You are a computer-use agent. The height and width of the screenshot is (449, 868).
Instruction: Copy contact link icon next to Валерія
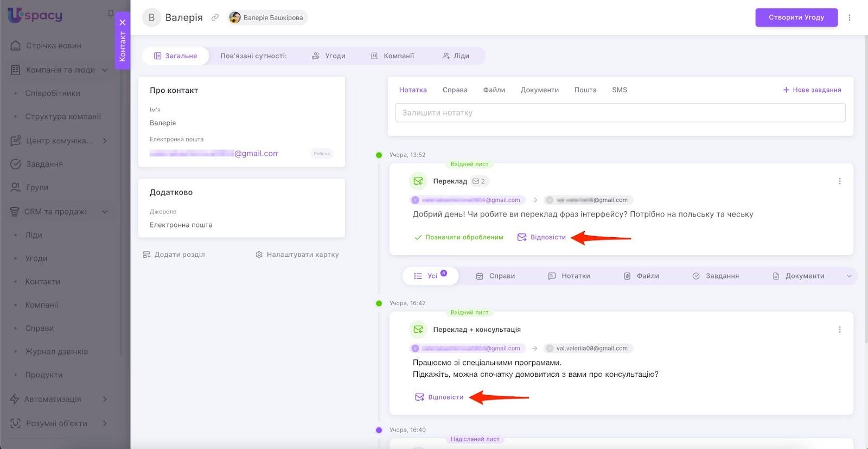[215, 18]
